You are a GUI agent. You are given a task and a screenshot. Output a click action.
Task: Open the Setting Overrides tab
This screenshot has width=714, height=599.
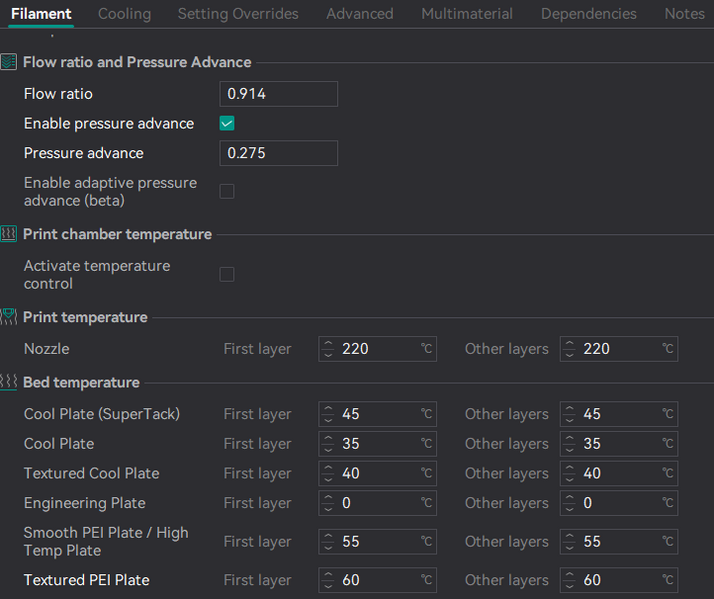pyautogui.click(x=238, y=14)
